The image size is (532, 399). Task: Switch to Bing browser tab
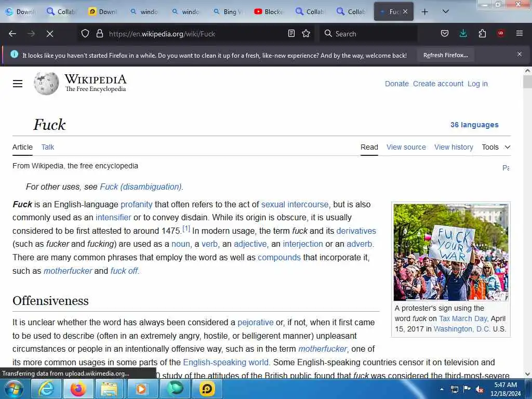(x=228, y=12)
